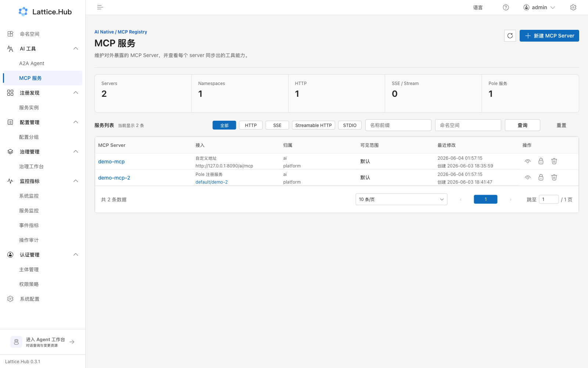View details of demo-mcp via eye icon
The width and height of the screenshot is (588, 368).
click(x=528, y=161)
